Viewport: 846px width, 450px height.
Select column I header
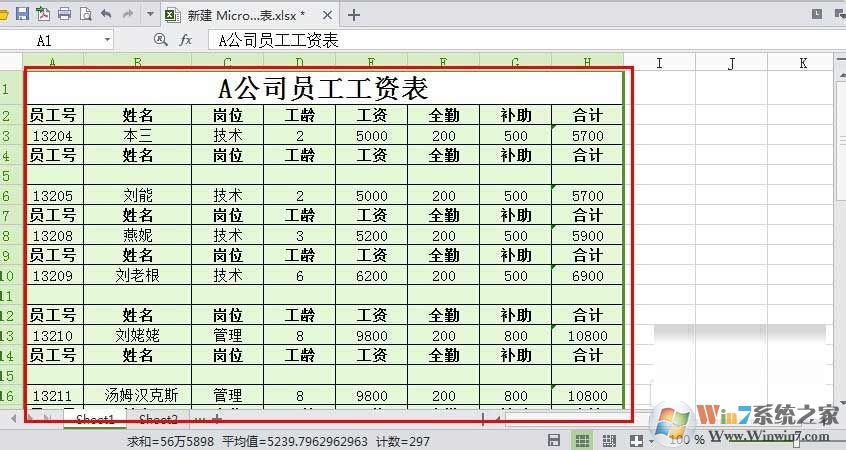[x=659, y=63]
